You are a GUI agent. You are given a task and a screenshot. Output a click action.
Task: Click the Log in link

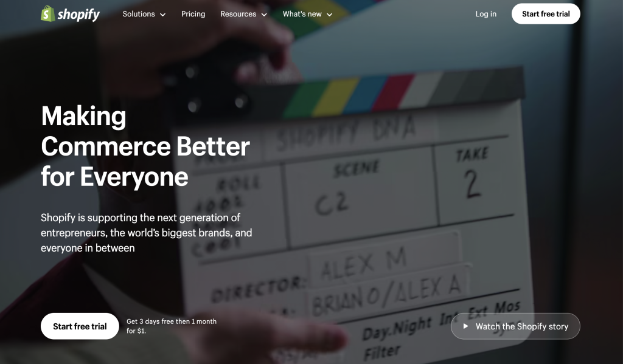click(x=486, y=14)
